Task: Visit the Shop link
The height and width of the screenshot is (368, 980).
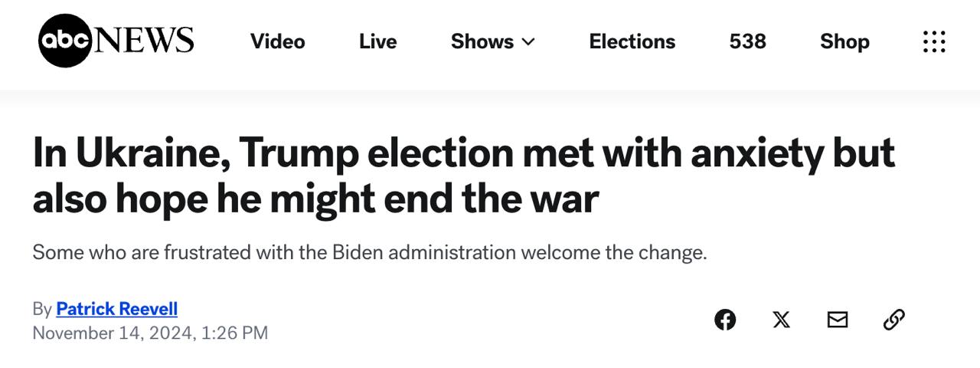Action: (844, 41)
